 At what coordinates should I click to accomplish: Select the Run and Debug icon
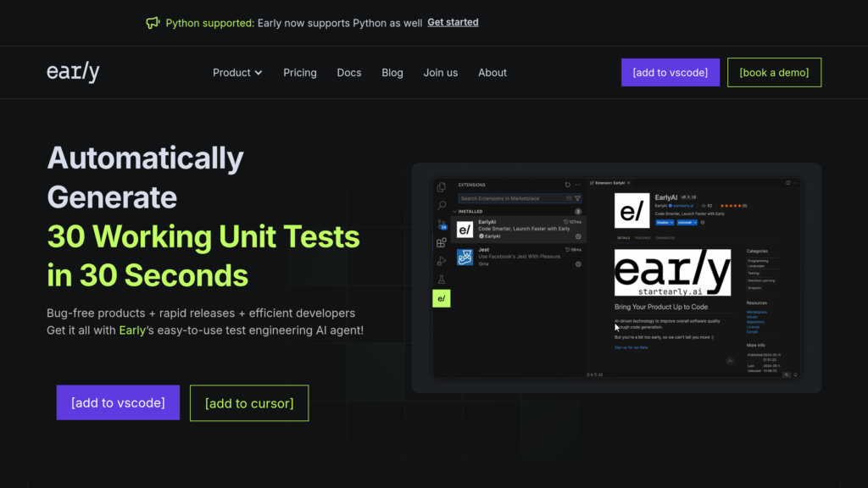coord(441,261)
